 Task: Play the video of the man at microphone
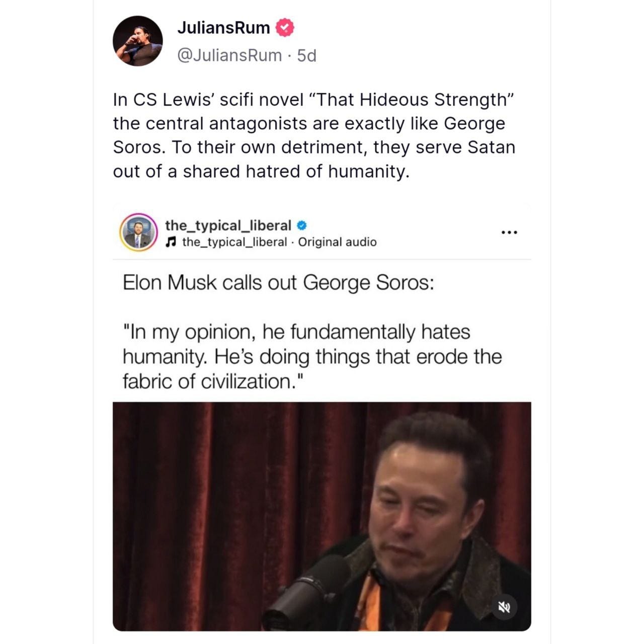[322, 516]
